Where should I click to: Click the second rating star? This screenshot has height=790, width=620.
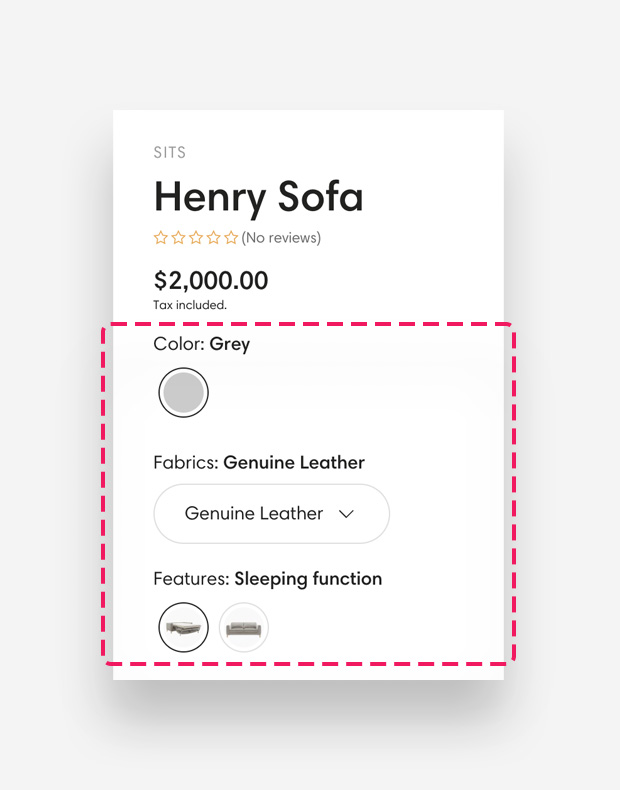tap(178, 238)
